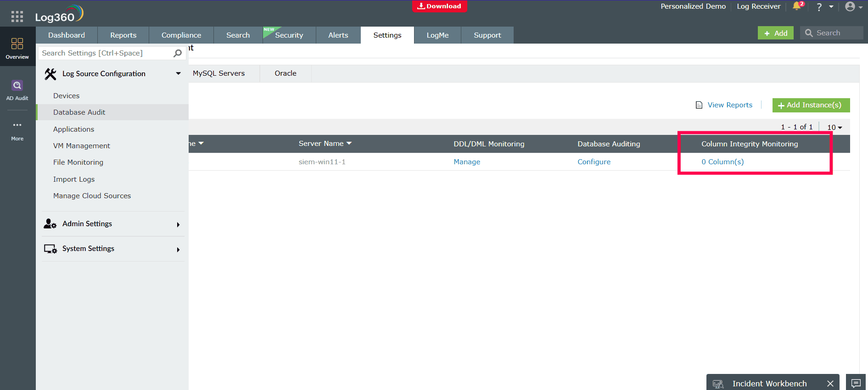Screen dimensions: 868x390
Task: Click the Log360 logo
Action: tap(59, 14)
